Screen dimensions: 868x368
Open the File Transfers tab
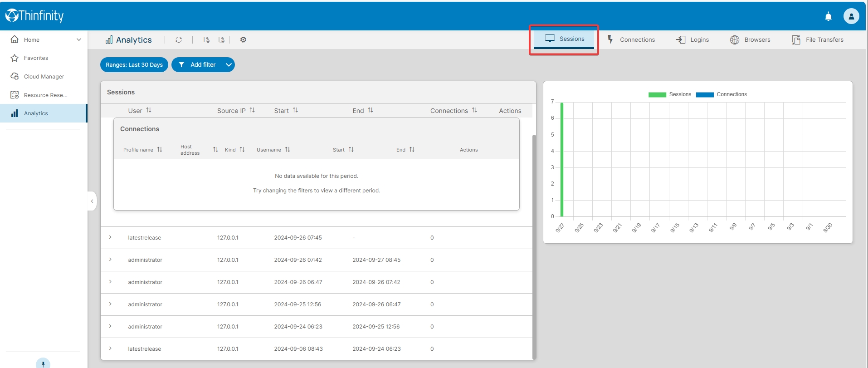[x=818, y=40]
